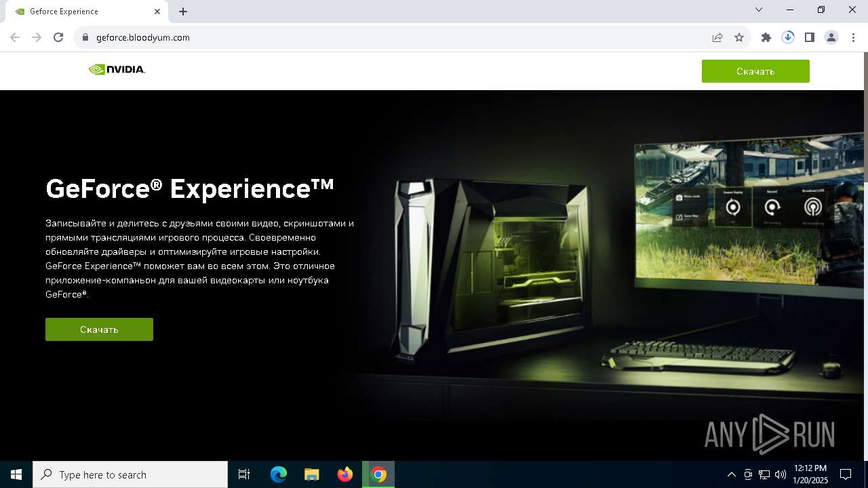Select the Geforce Experience tab
The image size is (868, 488).
pos(87,12)
